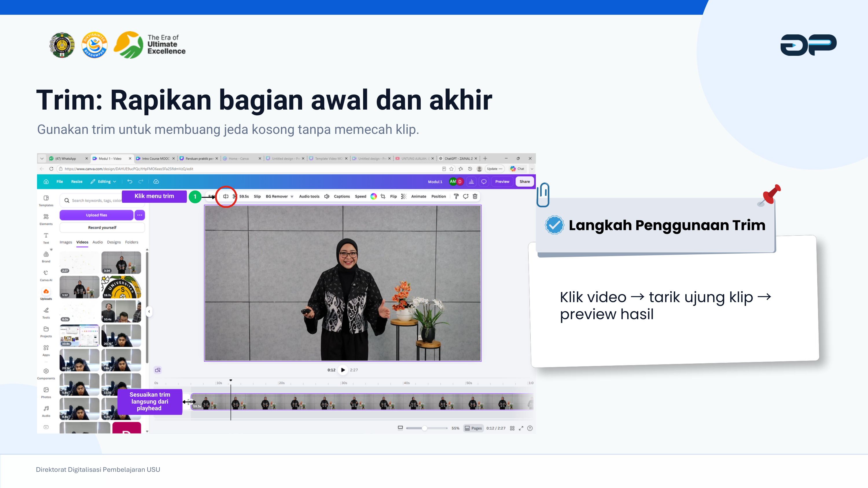This screenshot has height=488, width=868.
Task: Open the upload more options ellipsis button
Action: [x=139, y=215]
